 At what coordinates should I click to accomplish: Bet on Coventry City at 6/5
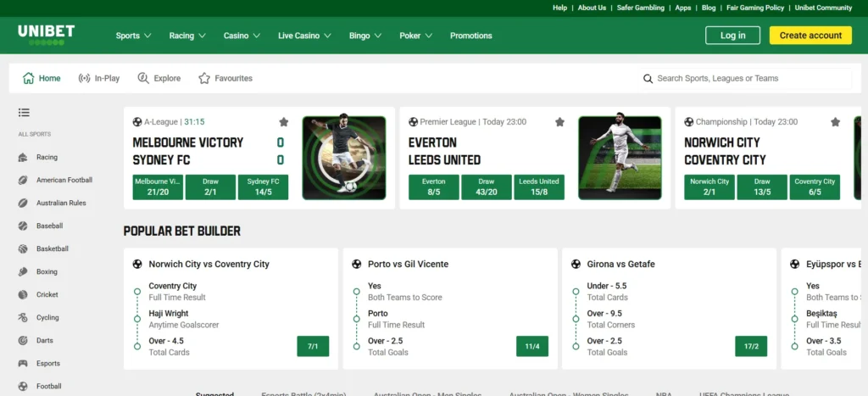[815, 187]
